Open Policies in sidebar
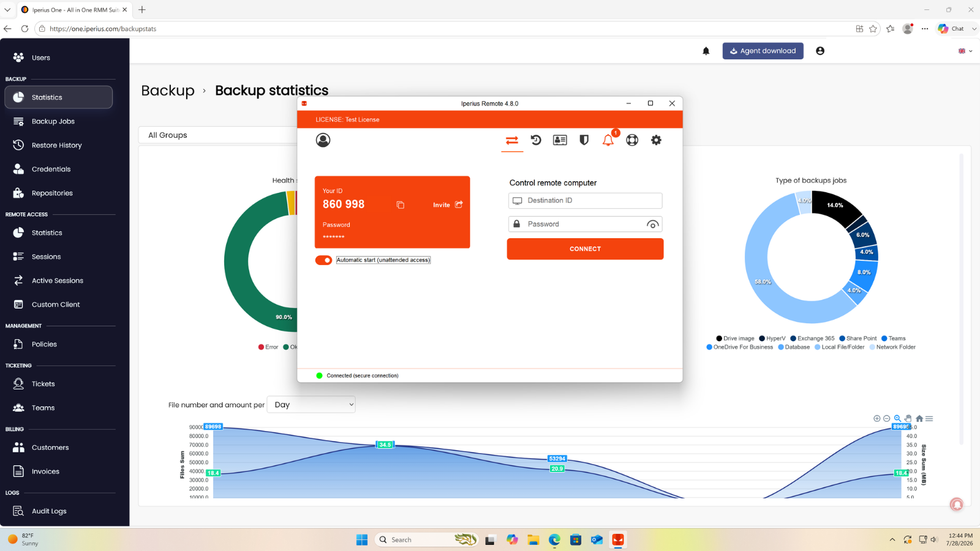980x551 pixels. [x=59, y=344]
